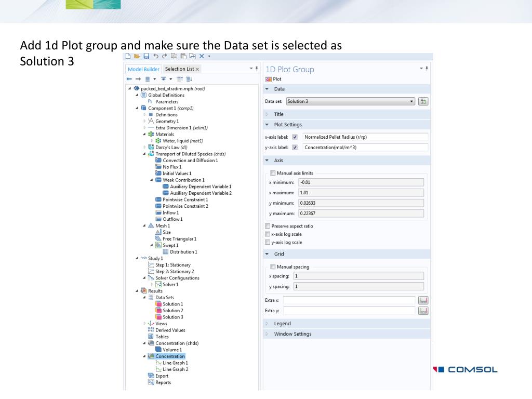The width and height of the screenshot is (532, 399).
Task: Click the back arrow in Model Builder toolbar
Action: [x=130, y=79]
